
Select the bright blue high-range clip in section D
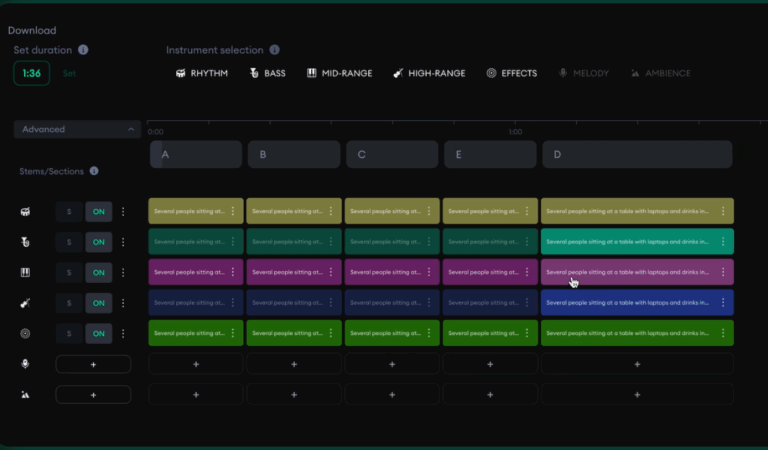coord(637,303)
